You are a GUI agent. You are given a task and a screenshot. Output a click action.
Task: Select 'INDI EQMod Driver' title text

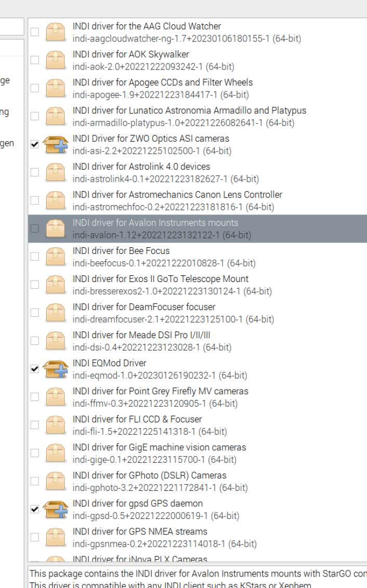pos(109,363)
